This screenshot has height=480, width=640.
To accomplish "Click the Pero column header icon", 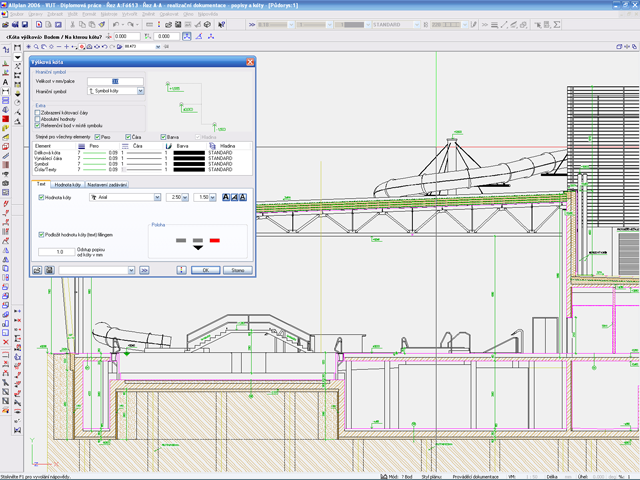I will coord(82,146).
